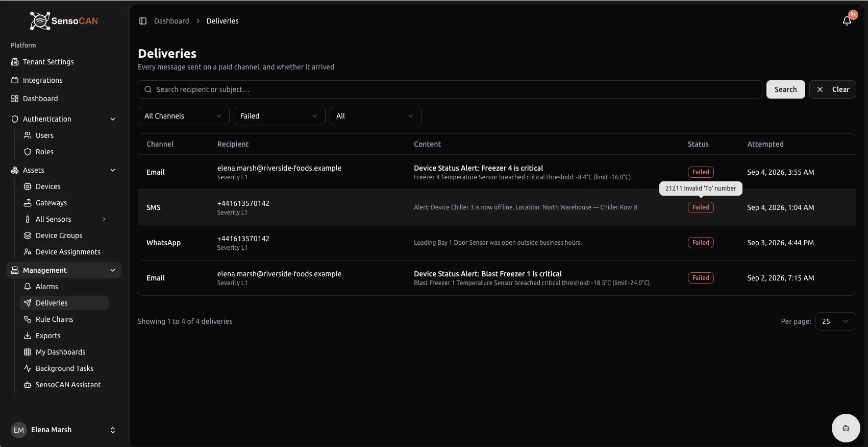Click 'Showing 1 to 4 of 4 deliveries'
The width and height of the screenshot is (868, 447).
[x=185, y=321]
